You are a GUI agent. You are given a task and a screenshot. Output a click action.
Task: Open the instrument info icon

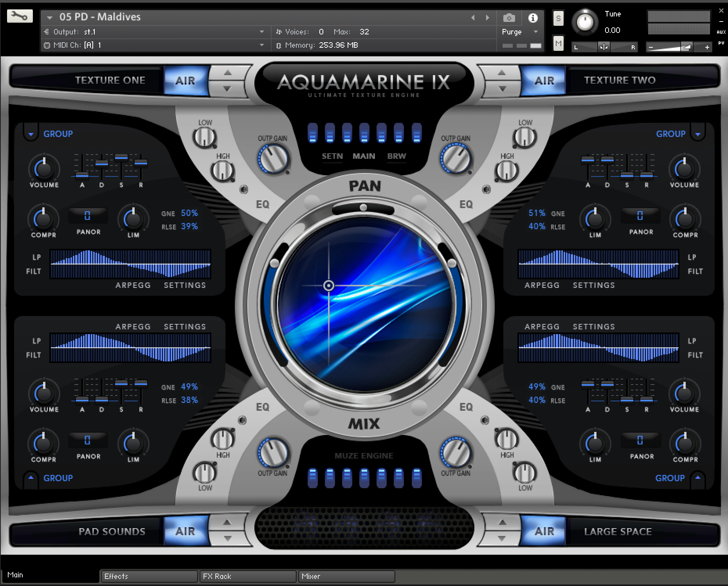[x=533, y=18]
